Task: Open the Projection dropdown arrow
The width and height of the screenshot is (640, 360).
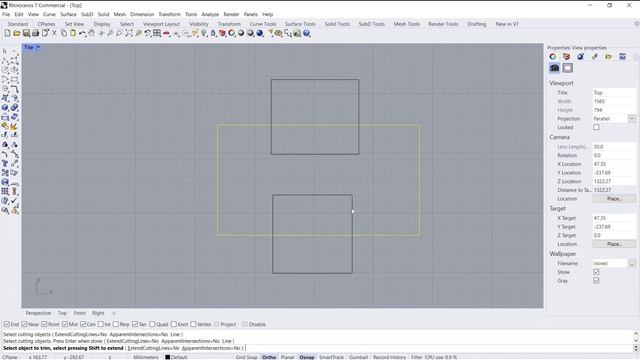Action: (632, 118)
